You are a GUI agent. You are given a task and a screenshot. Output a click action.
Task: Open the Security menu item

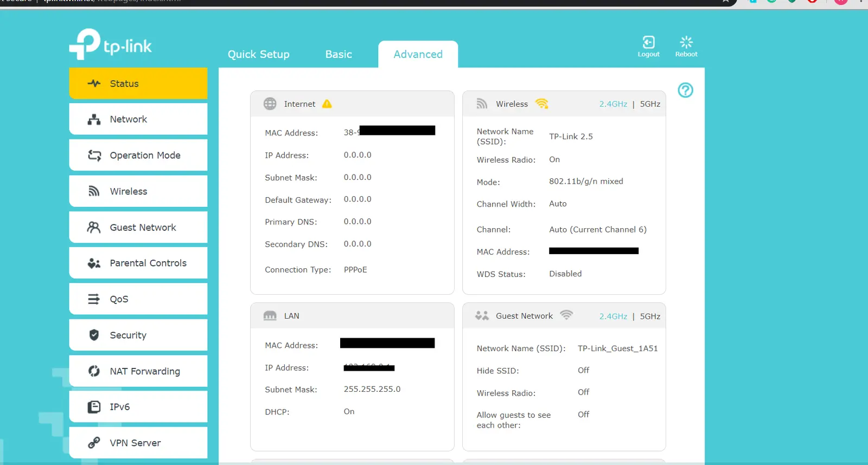[138, 335]
